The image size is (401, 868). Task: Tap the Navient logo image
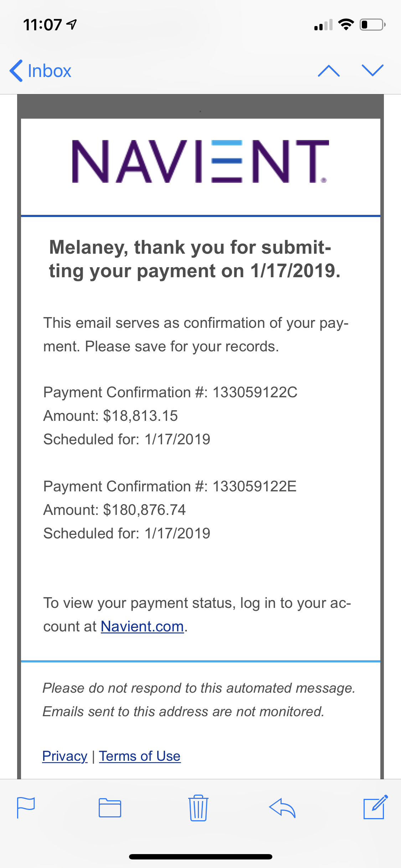click(200, 161)
